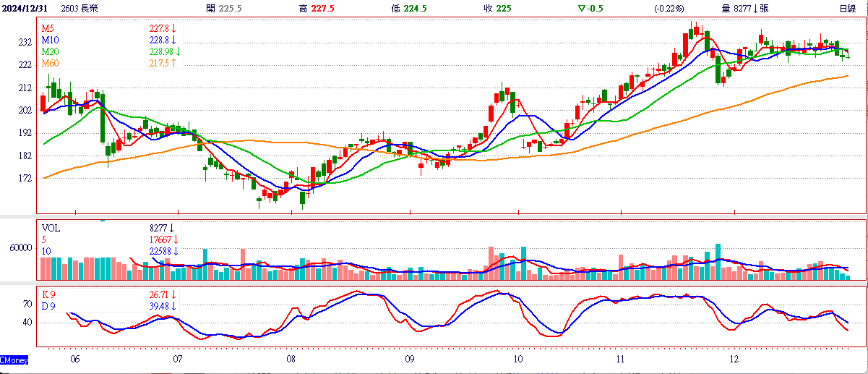
Task: Select the M20 moving average legend
Action: coord(50,52)
